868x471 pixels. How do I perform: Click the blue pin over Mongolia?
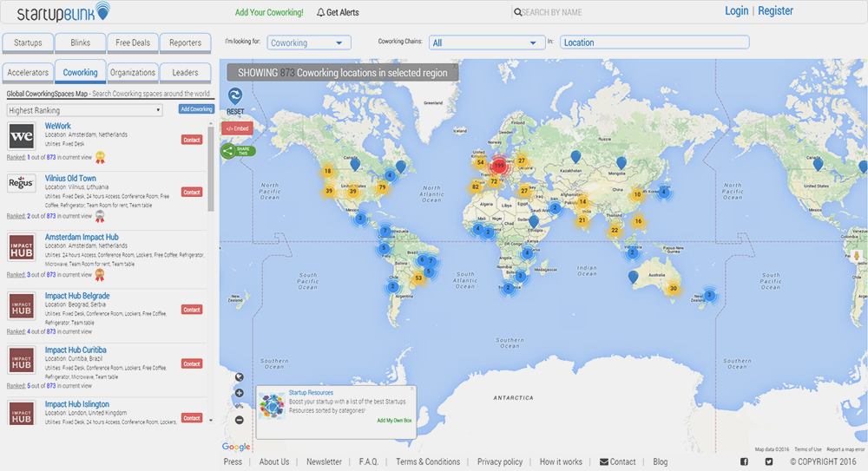(x=621, y=163)
